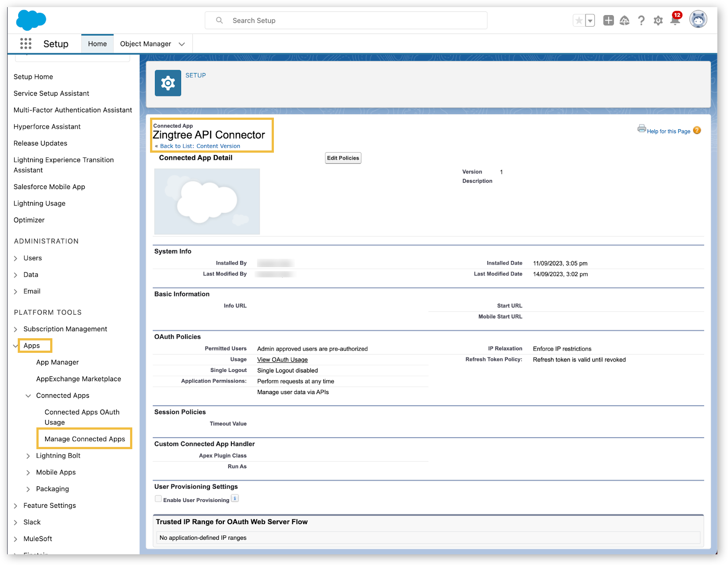Open the Trailhead guidance icon
Image resolution: width=728 pixels, height=565 pixels.
click(x=625, y=20)
